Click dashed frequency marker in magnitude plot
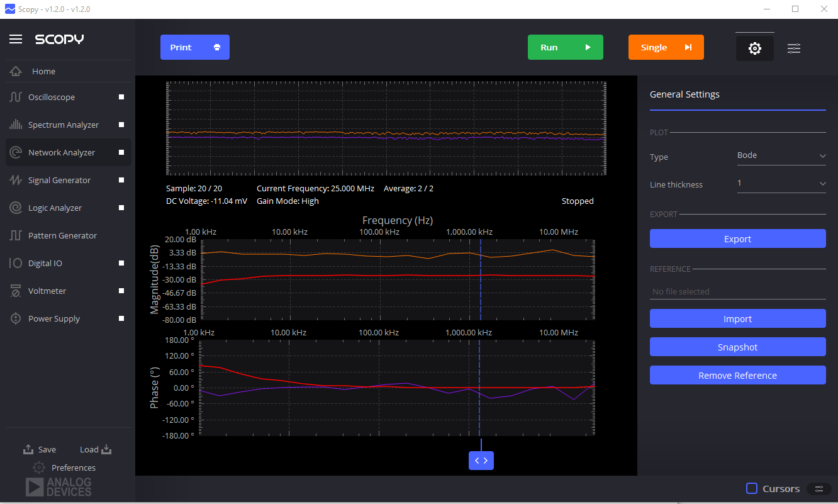 coord(481,279)
